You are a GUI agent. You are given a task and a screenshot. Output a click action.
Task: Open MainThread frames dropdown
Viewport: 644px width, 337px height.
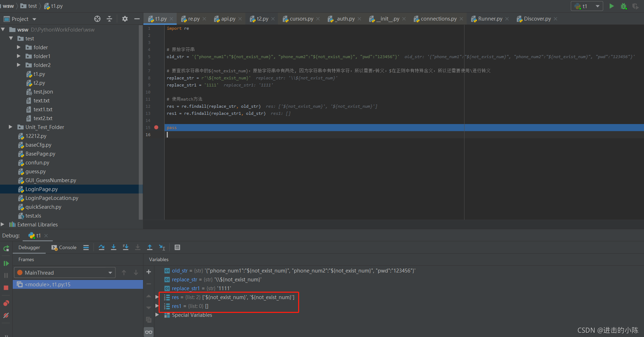(65, 273)
